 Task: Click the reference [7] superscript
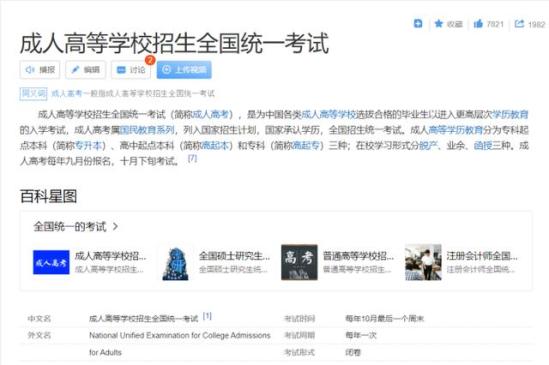tap(192, 158)
